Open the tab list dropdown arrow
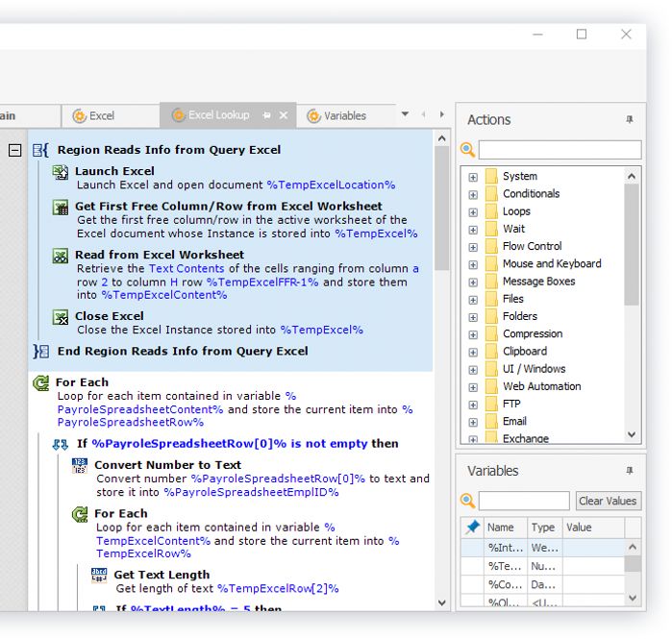672x639 pixels. [x=405, y=114]
